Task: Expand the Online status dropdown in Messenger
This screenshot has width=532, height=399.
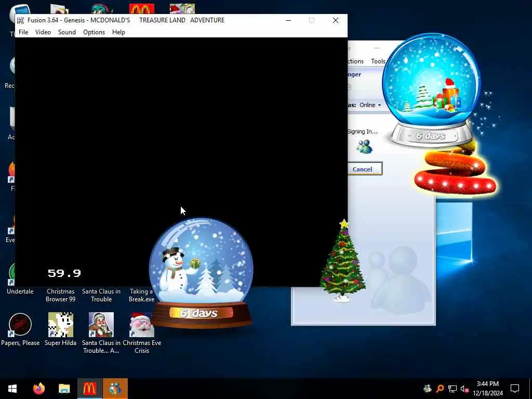Action: click(x=370, y=105)
